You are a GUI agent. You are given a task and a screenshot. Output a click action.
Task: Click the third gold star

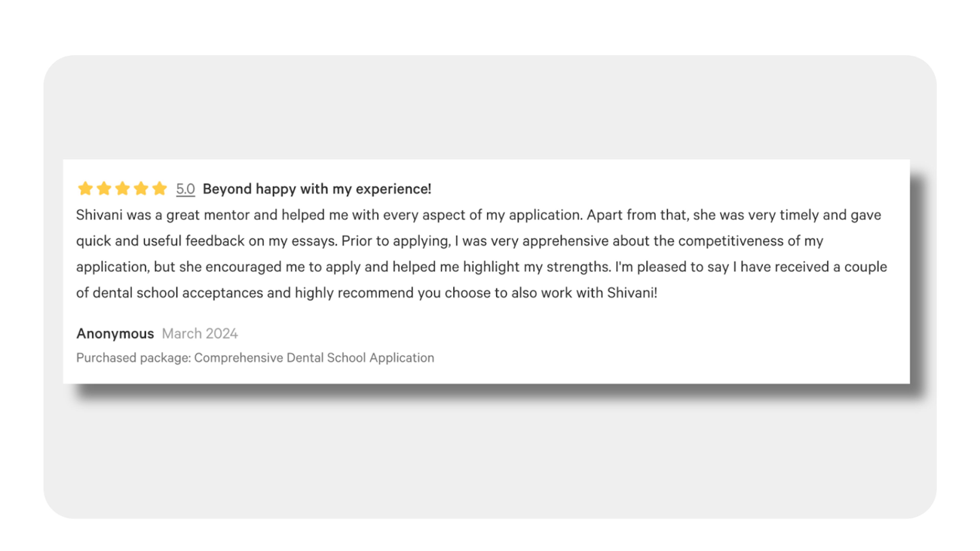122,188
